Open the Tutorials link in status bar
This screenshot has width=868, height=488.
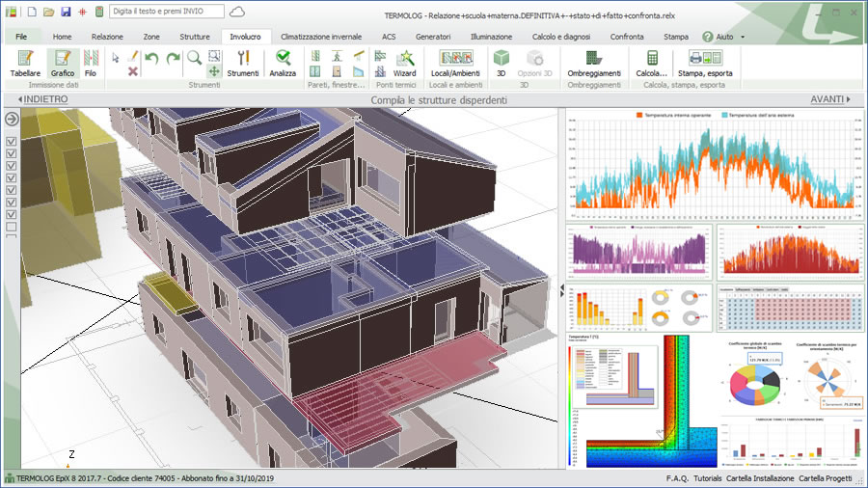707,478
